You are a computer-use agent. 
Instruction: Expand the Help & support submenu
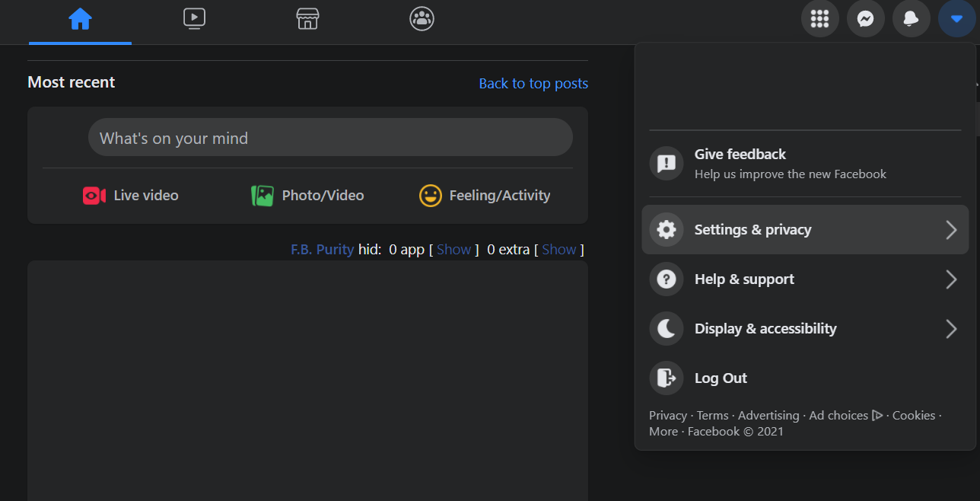click(x=805, y=279)
